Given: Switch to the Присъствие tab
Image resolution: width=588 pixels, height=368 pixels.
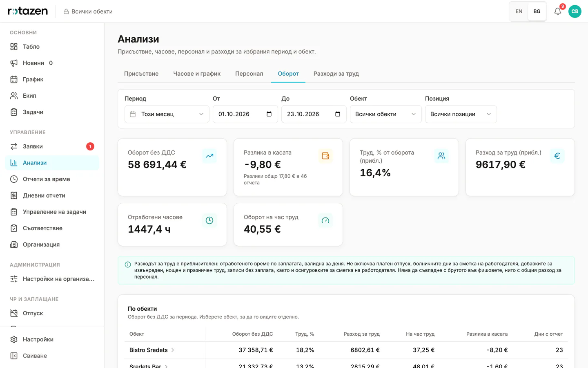Looking at the screenshot, I should pyautogui.click(x=141, y=74).
